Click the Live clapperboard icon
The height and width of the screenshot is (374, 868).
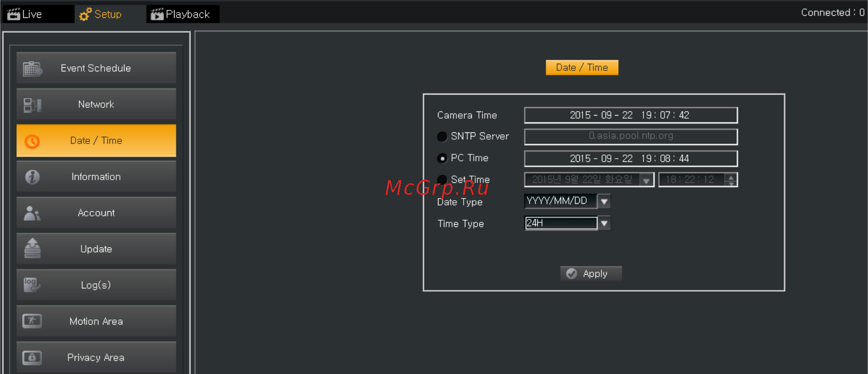tap(14, 14)
